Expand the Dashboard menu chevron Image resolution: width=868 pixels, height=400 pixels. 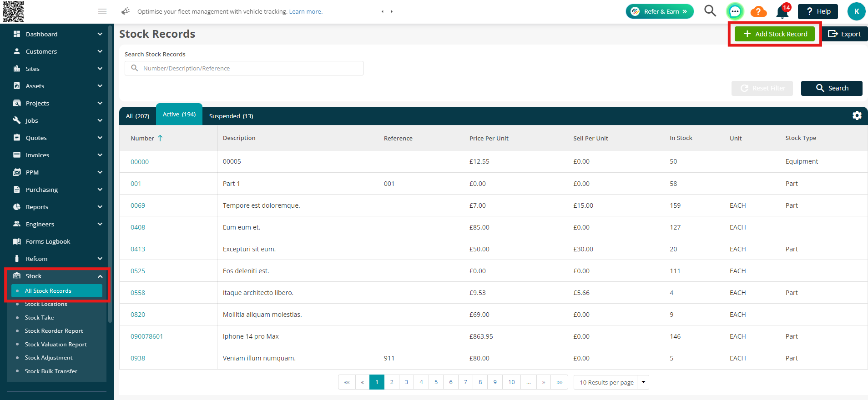[100, 34]
